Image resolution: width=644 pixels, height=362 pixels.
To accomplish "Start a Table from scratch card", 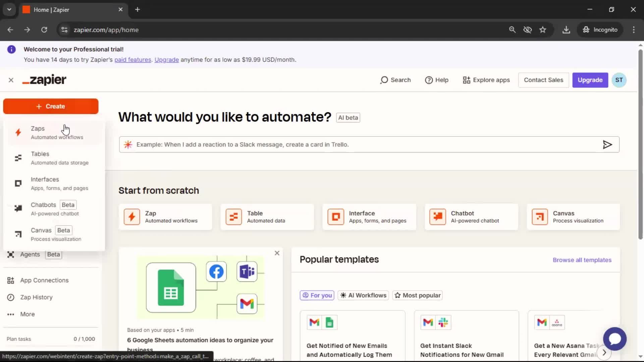I will (x=267, y=217).
